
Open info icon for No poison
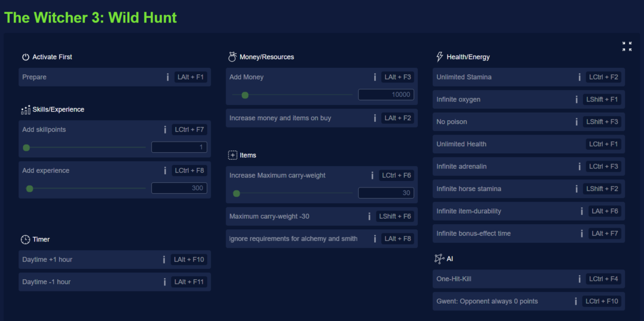point(577,122)
